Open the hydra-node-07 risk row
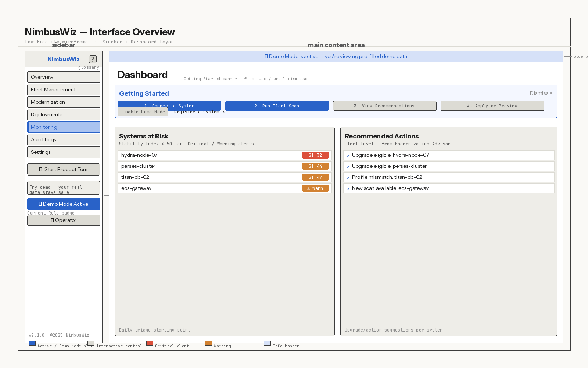The height and width of the screenshot is (368, 588). point(225,155)
